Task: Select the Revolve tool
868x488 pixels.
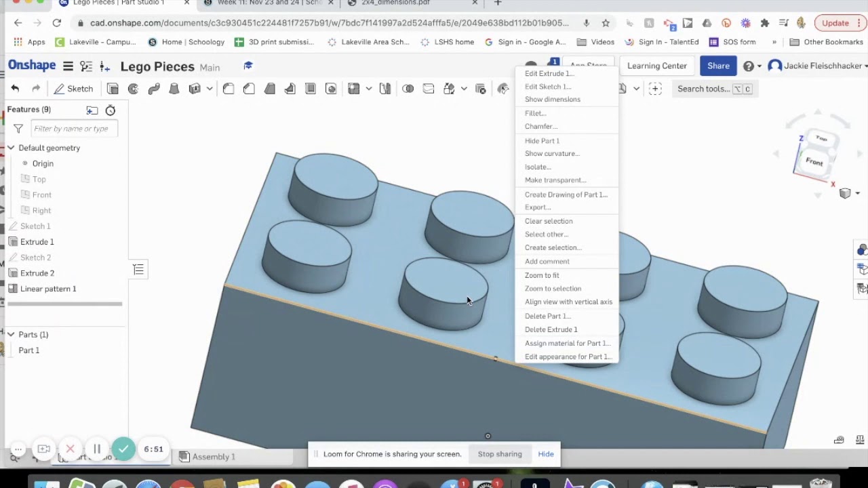Action: 133,89
